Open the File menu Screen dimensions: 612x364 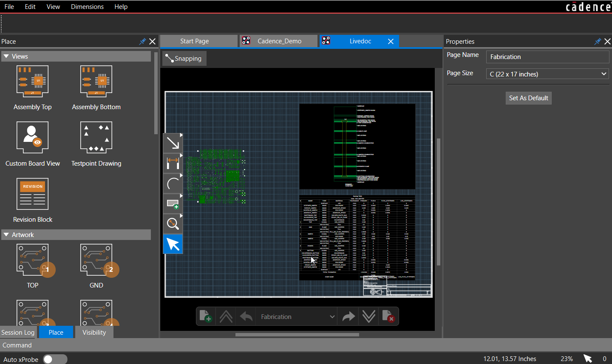(9, 7)
